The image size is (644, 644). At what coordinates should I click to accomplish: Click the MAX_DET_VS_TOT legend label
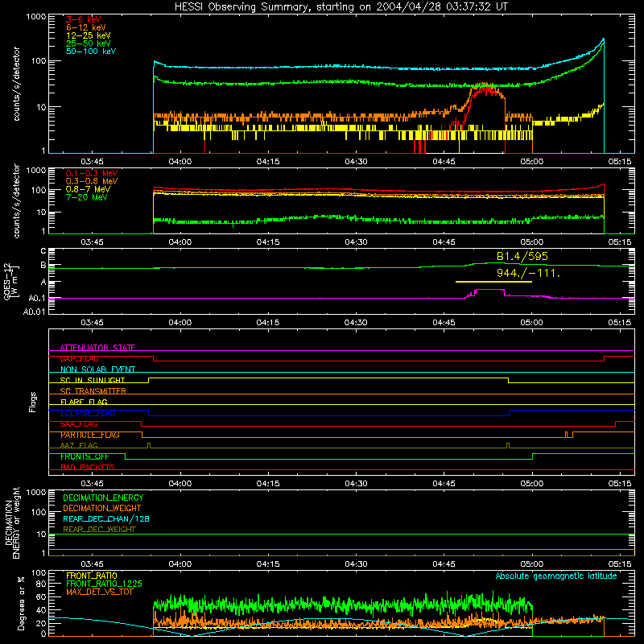click(99, 592)
